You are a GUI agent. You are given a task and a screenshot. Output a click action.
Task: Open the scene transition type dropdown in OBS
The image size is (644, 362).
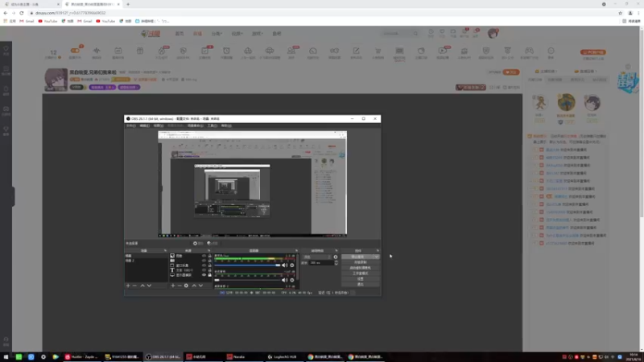point(317,257)
